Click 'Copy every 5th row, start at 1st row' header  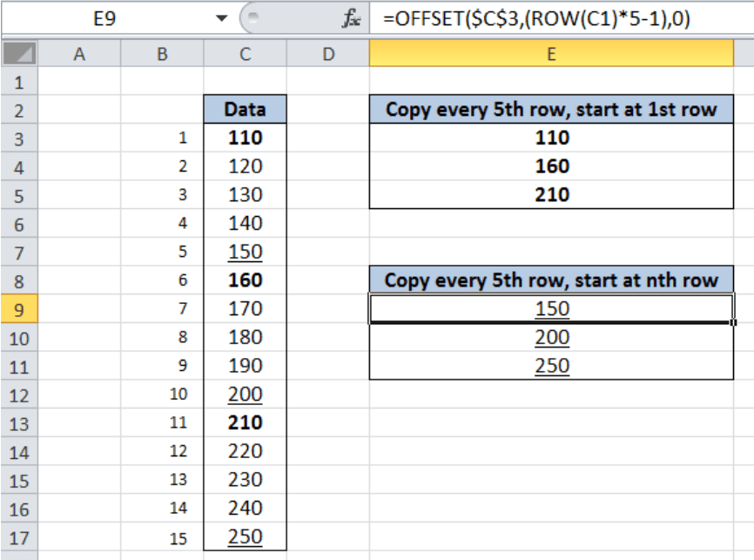[x=551, y=109]
